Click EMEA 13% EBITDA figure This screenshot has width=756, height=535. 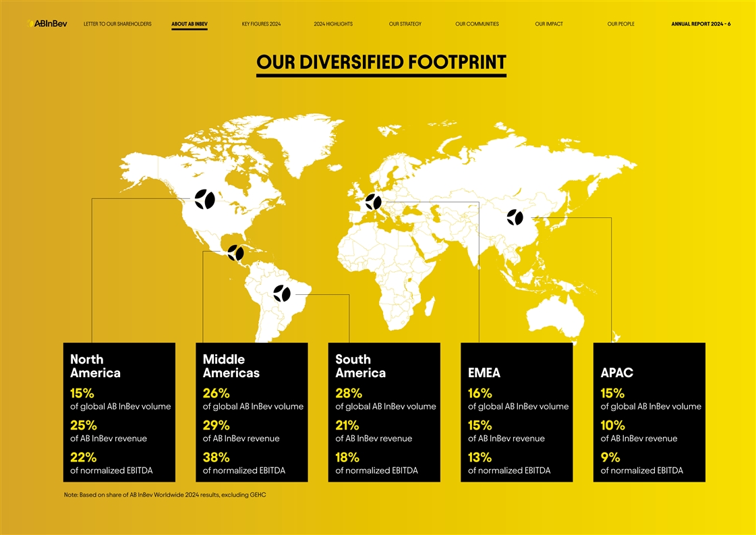tap(479, 457)
